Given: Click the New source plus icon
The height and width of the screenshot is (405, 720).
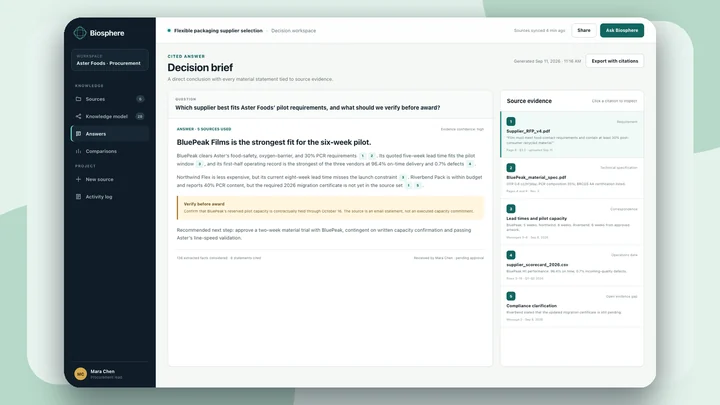Looking at the screenshot, I should pyautogui.click(x=78, y=179).
